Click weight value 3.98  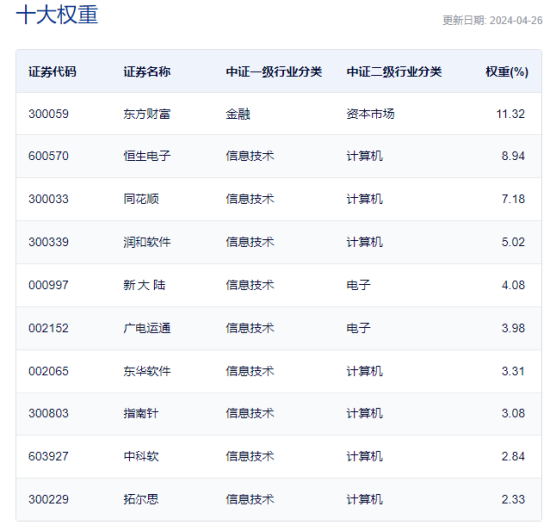[x=513, y=328]
